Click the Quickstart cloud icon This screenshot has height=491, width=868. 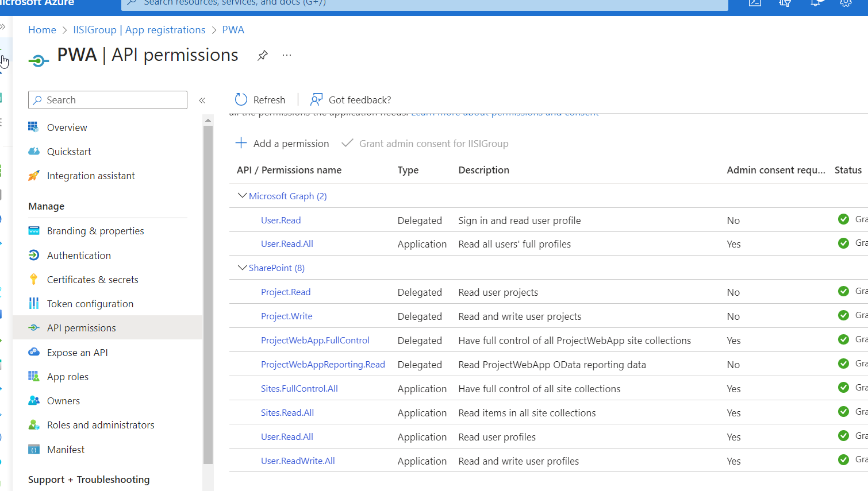34,151
